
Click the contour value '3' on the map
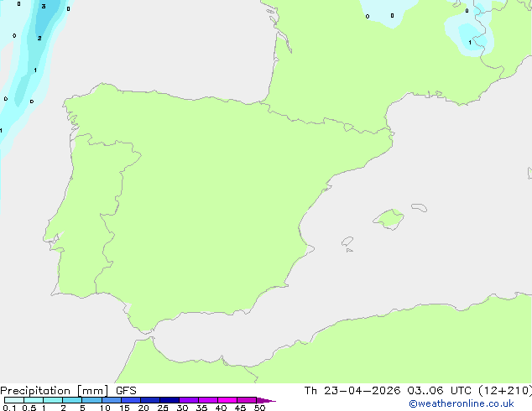pyautogui.click(x=44, y=7)
